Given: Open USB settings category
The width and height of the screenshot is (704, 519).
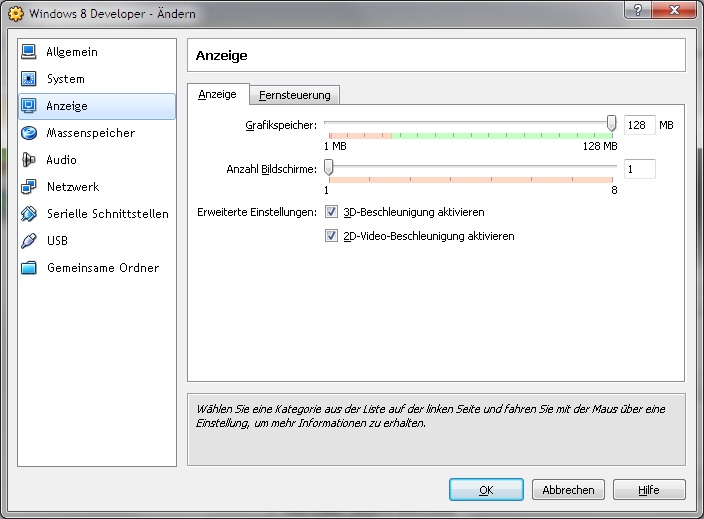Looking at the screenshot, I should tap(97, 241).
